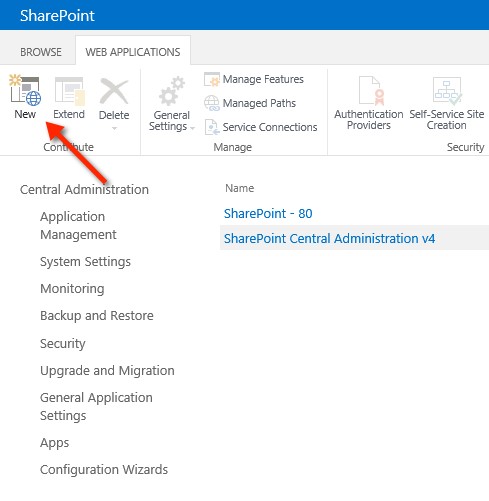Select the SharePoint - 80 web application
Screen dimensions: 489x501
(x=268, y=213)
